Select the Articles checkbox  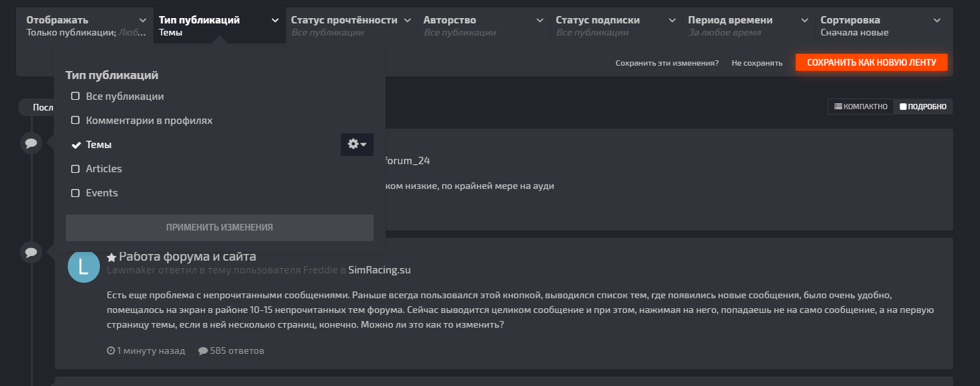76,169
